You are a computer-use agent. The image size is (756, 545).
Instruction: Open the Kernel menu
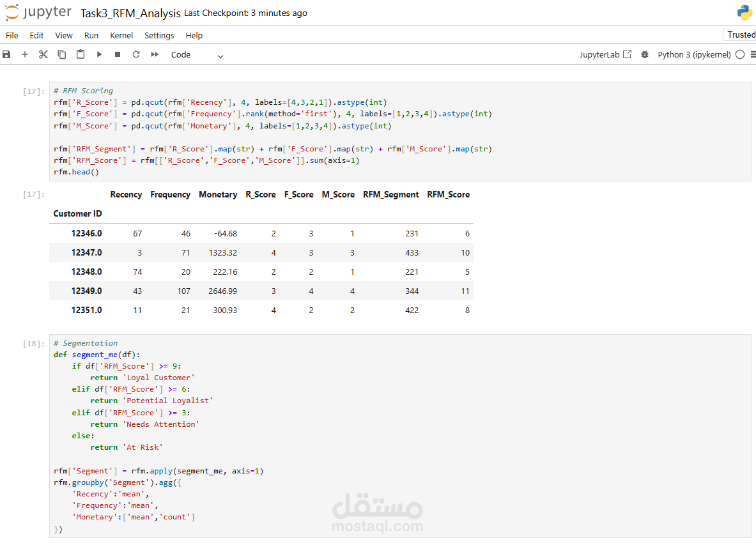121,36
